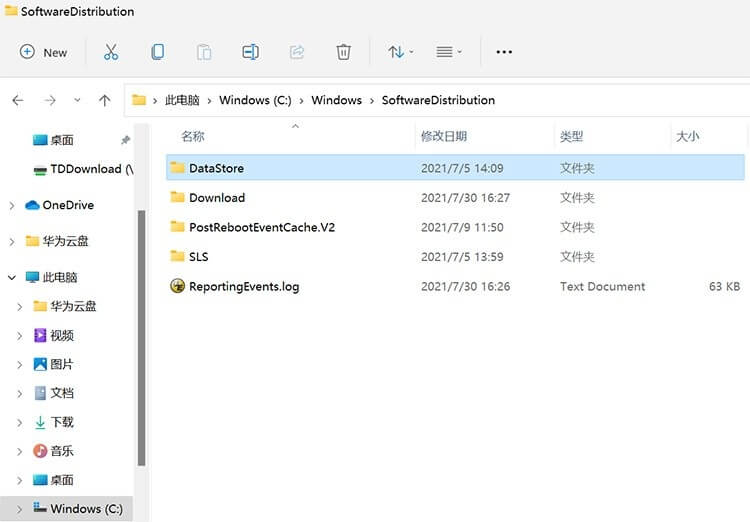The height and width of the screenshot is (522, 750).
Task: Click the navigation pane vertical scrollbar
Action: [142, 340]
